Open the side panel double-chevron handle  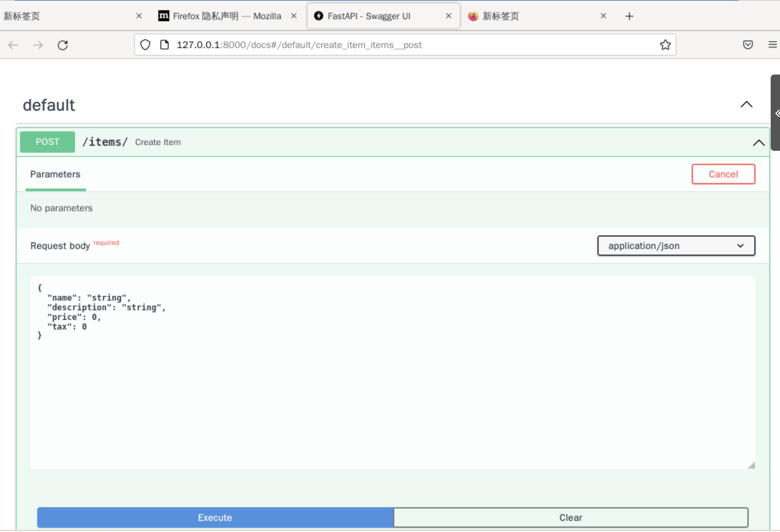tap(776, 113)
